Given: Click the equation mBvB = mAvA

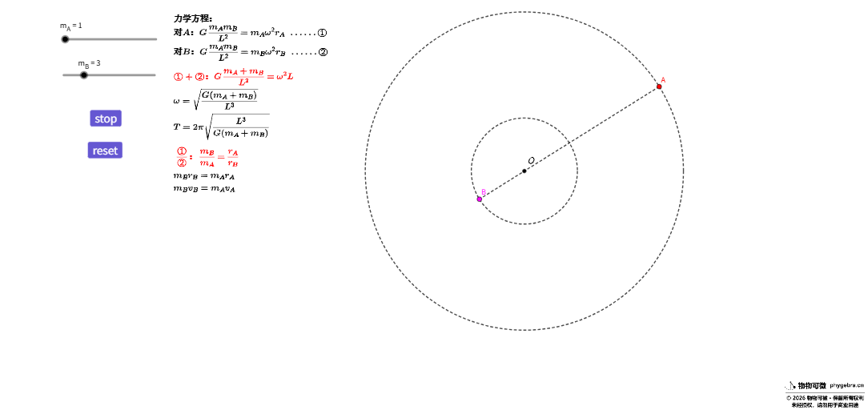Looking at the screenshot, I should point(204,189).
